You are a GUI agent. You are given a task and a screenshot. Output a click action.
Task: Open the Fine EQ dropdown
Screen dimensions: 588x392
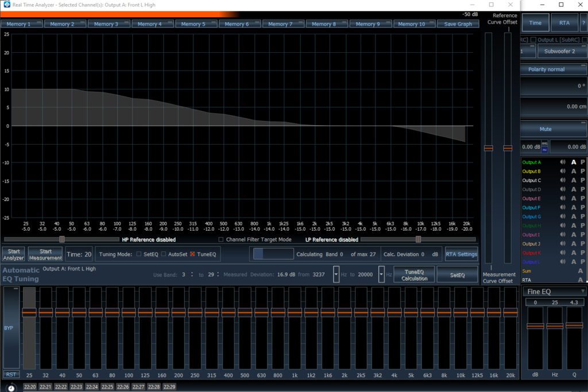tap(582, 291)
